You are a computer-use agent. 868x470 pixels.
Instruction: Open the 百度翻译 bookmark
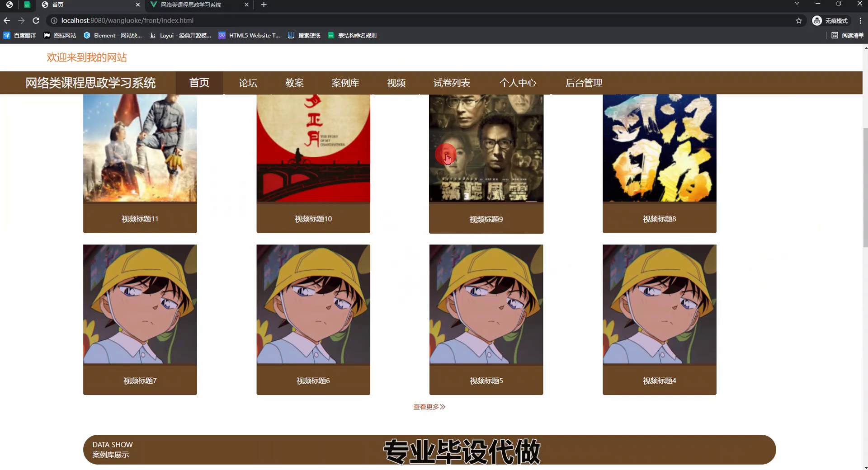[x=20, y=35]
